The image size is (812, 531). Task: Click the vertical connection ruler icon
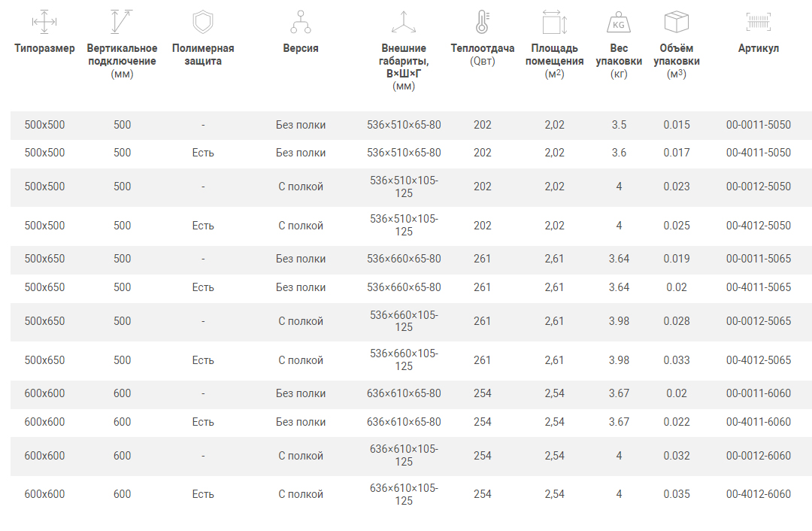pos(122,21)
